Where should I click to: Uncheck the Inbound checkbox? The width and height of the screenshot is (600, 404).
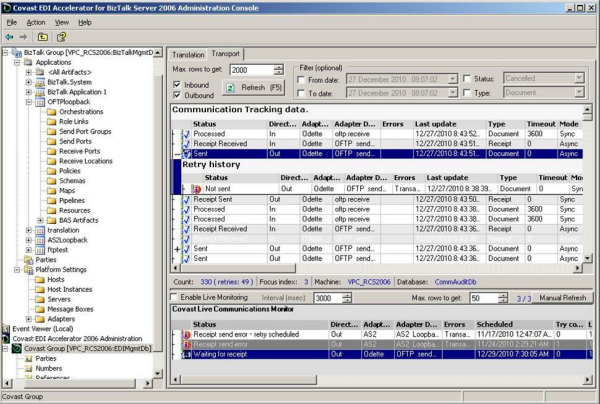pos(177,85)
